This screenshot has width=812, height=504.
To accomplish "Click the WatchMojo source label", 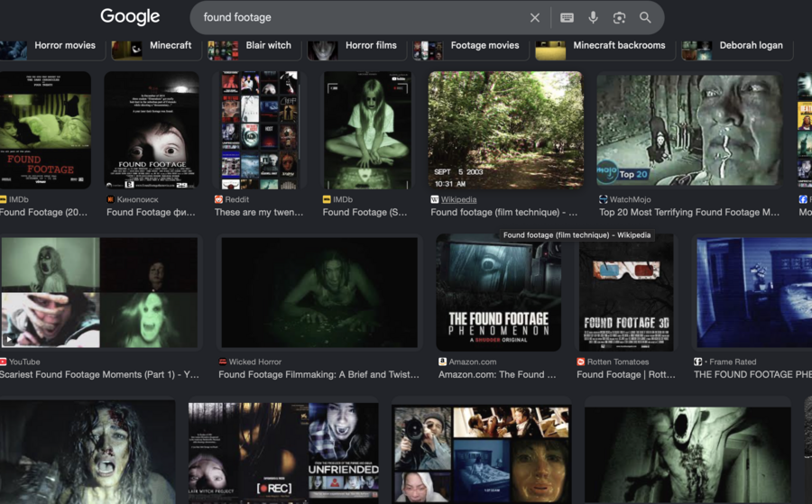I will tap(631, 200).
